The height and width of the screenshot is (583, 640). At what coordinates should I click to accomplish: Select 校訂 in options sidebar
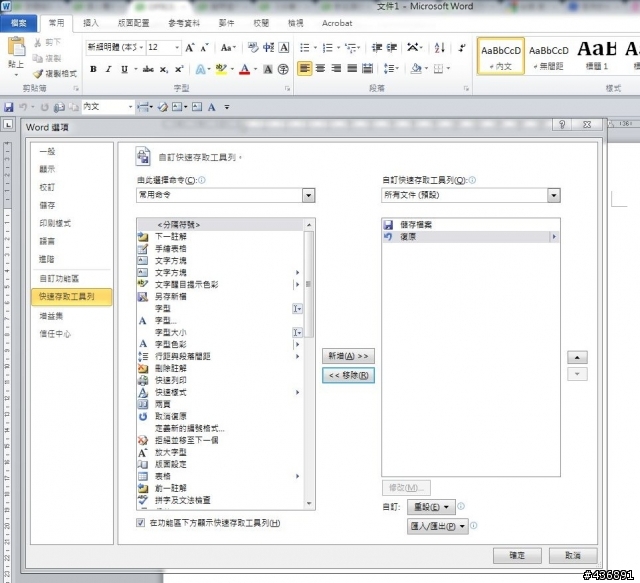(x=47, y=187)
